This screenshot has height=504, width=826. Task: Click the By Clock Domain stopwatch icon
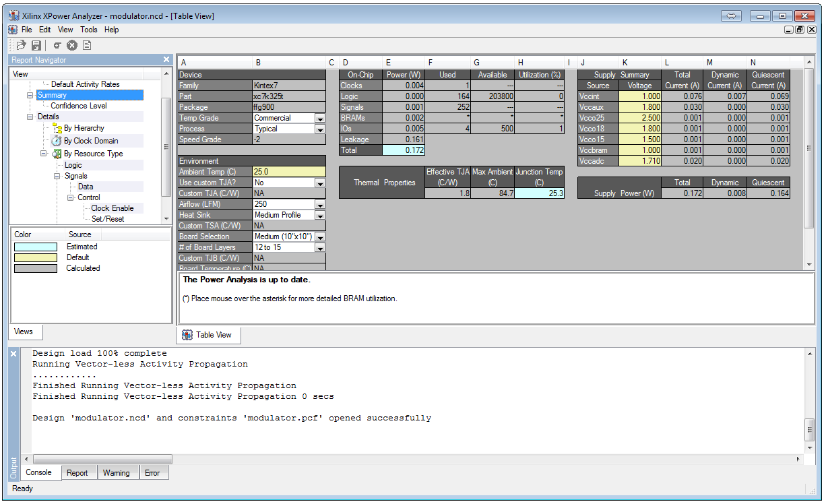57,141
